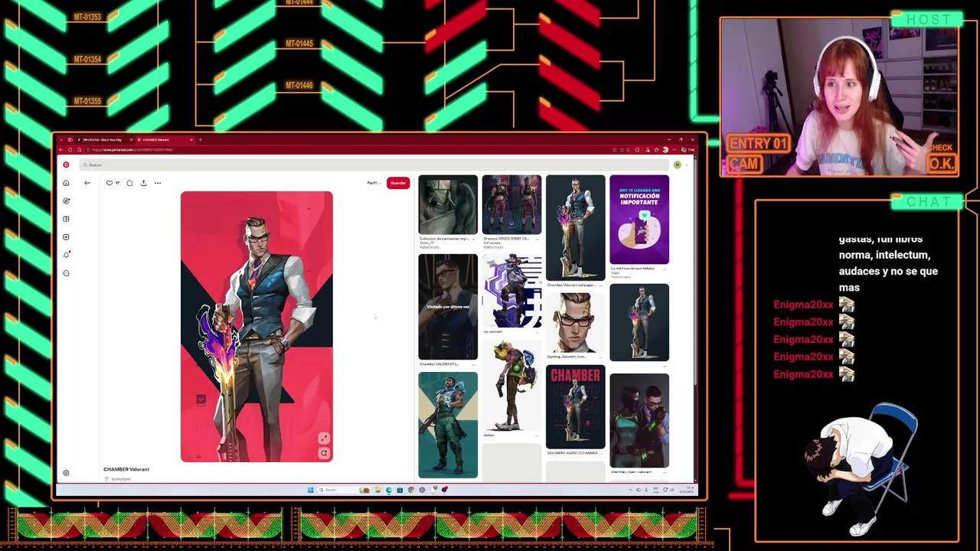Click the browser back navigation arrow
The width and height of the screenshot is (980, 551).
pos(60,149)
